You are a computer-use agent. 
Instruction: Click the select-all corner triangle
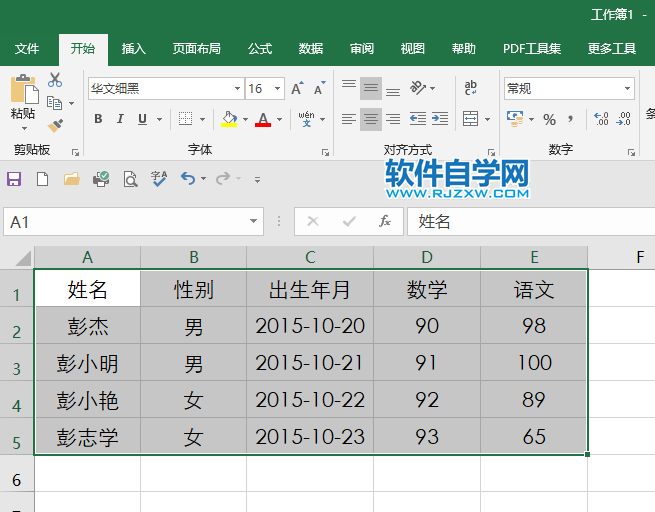tap(23, 258)
